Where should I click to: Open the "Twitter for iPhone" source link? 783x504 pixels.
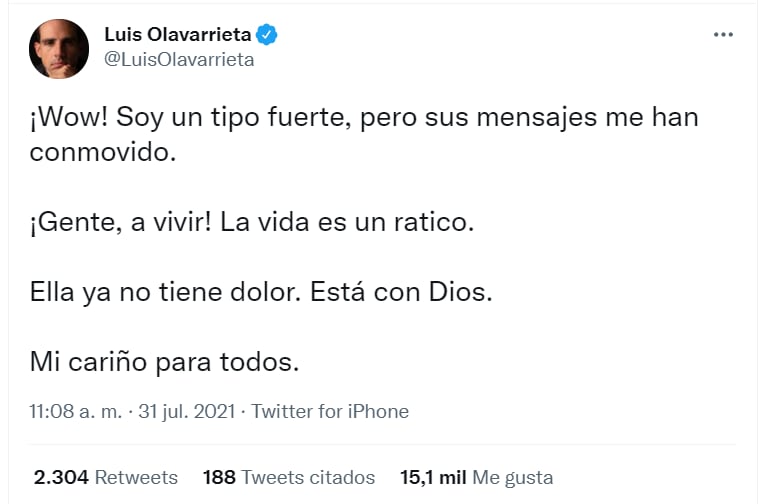click(330, 411)
